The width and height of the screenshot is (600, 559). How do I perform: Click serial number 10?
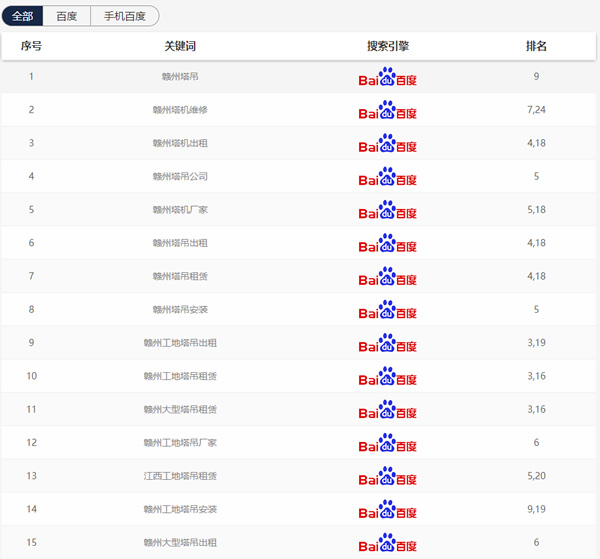click(31, 376)
